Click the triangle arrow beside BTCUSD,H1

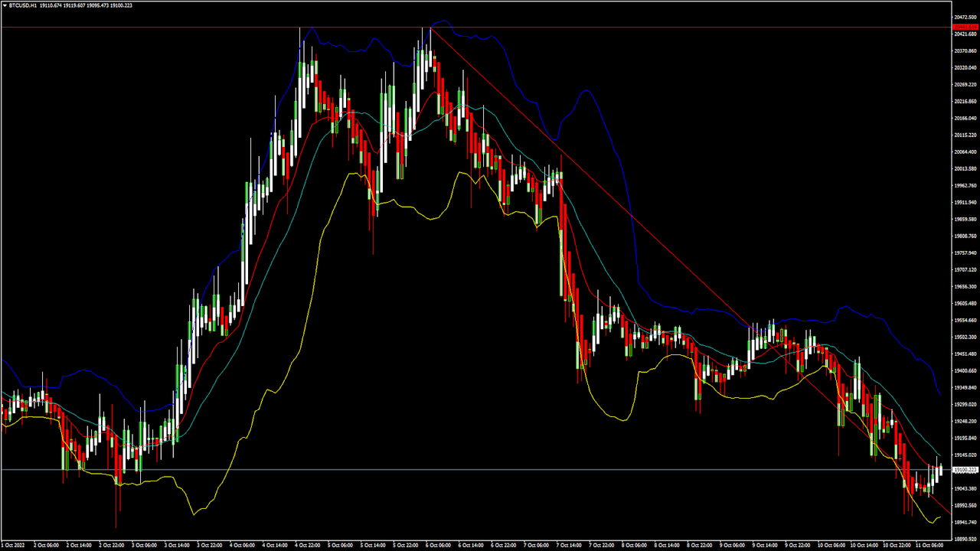4,5
